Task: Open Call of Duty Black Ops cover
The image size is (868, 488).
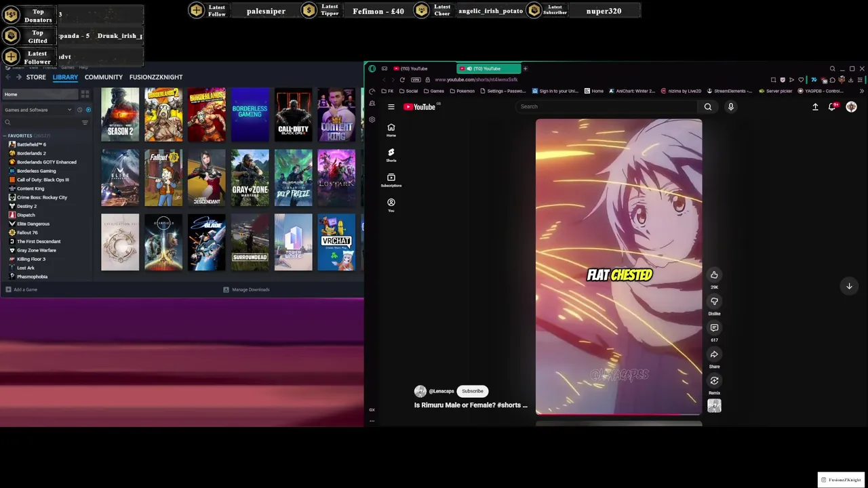Action: tap(293, 115)
